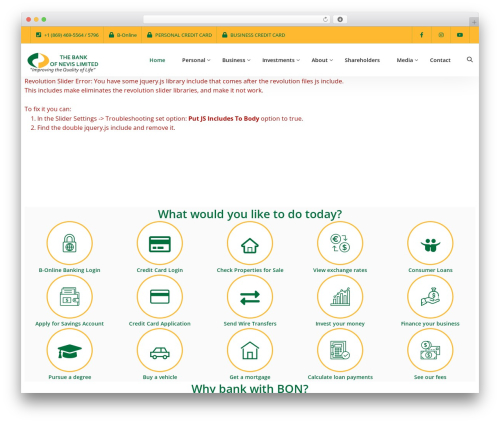Viewport: 500px width, 423px height.
Task: Click the 'Put JS Includes To Body' bold text
Action: point(224,118)
